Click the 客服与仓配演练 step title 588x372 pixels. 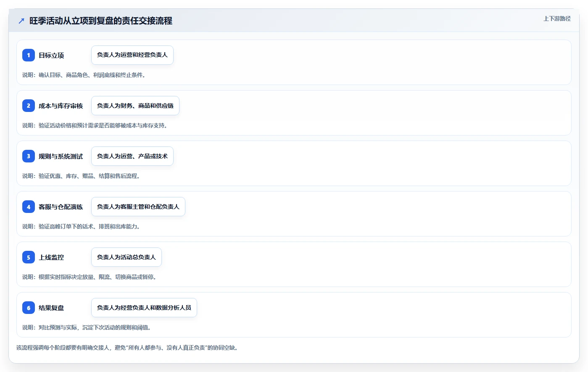point(61,207)
